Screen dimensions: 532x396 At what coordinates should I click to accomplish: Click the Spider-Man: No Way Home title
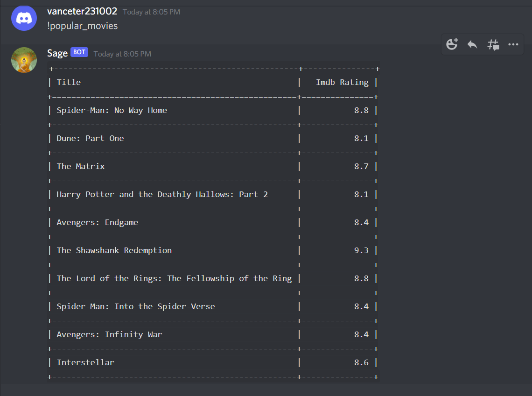(112, 110)
